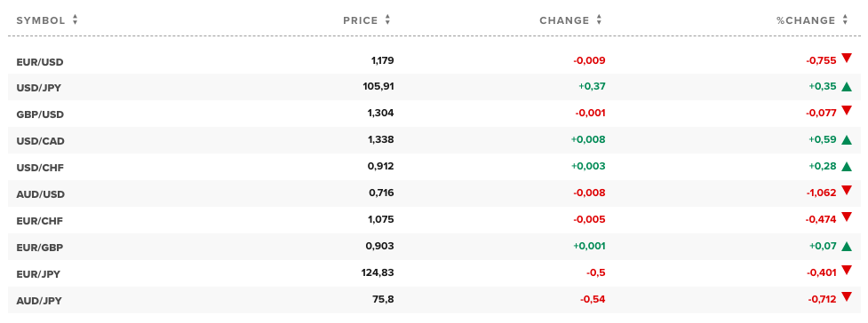Click the red down arrow for EUR/USD
Image resolution: width=868 pixels, height=323 pixels.
pos(846,58)
